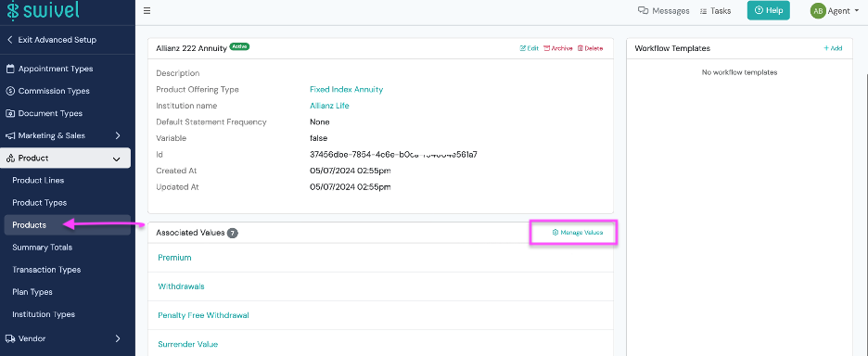This screenshot has height=356, width=868.
Task: Click the Commission Types dollar icon
Action: [x=10, y=91]
